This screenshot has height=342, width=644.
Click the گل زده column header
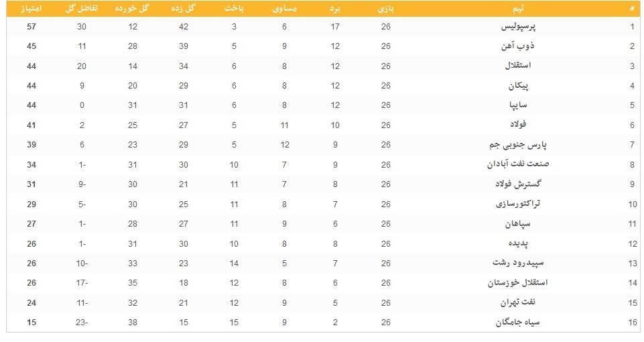[x=184, y=8]
